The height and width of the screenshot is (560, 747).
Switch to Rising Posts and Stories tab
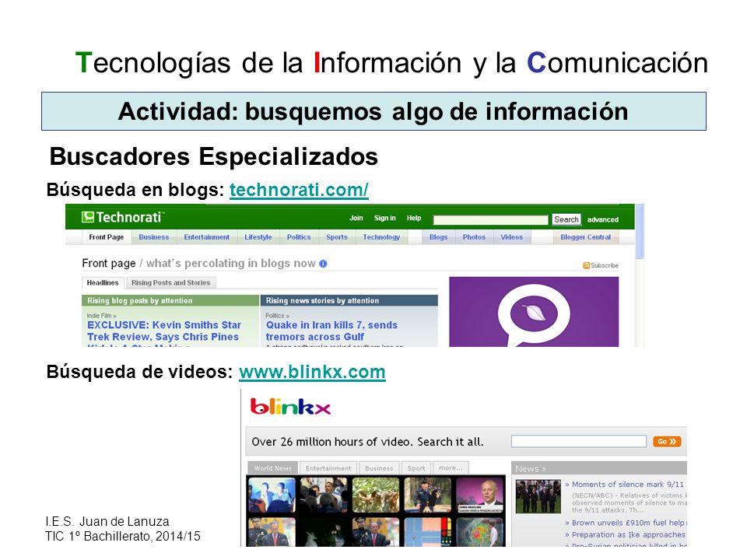coord(170,283)
